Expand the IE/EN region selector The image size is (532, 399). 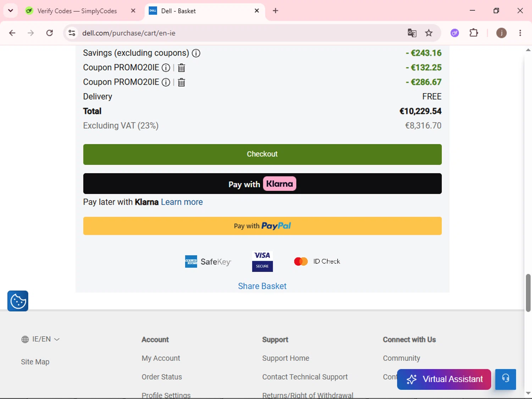tap(40, 339)
